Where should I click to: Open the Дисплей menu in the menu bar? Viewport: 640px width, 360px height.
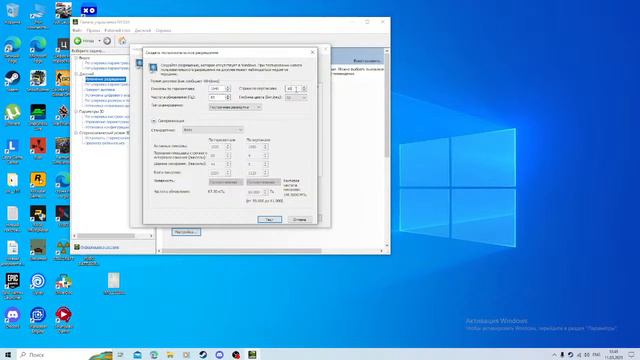click(x=143, y=31)
